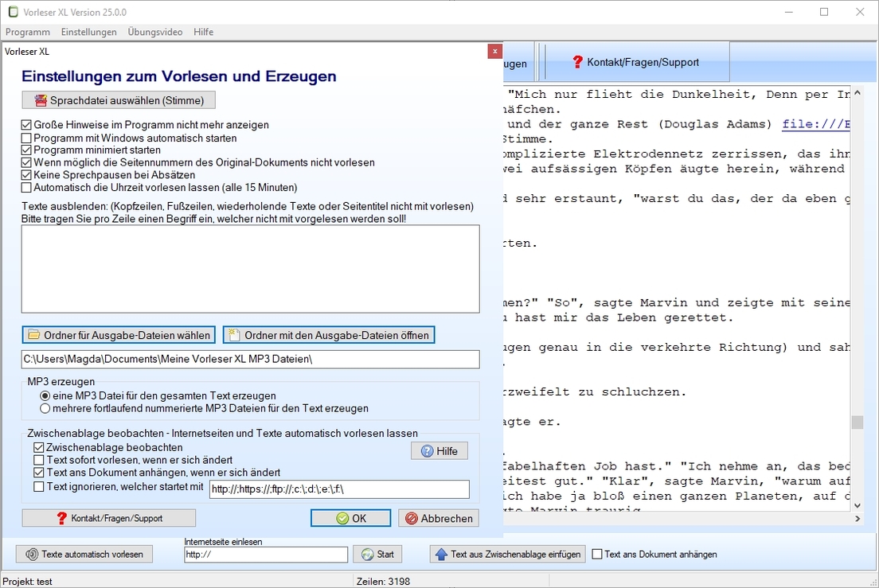Open the Einstellungen menu
879x588 pixels.
88,32
